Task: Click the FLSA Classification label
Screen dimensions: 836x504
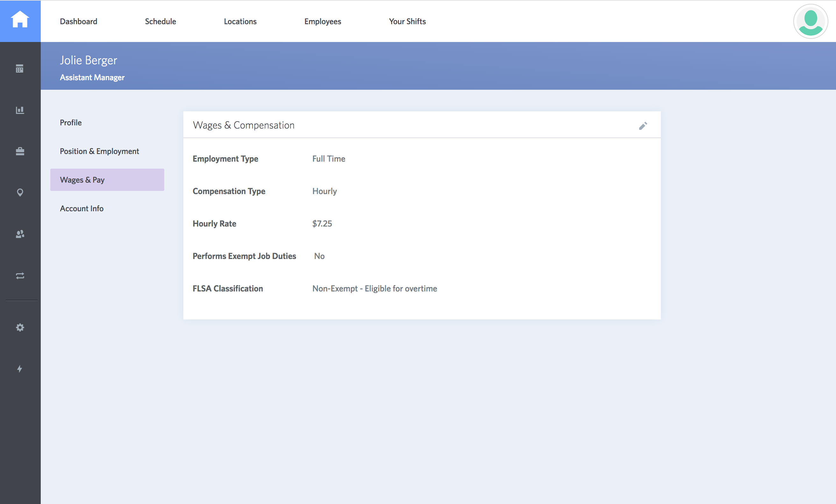Action: pos(228,289)
